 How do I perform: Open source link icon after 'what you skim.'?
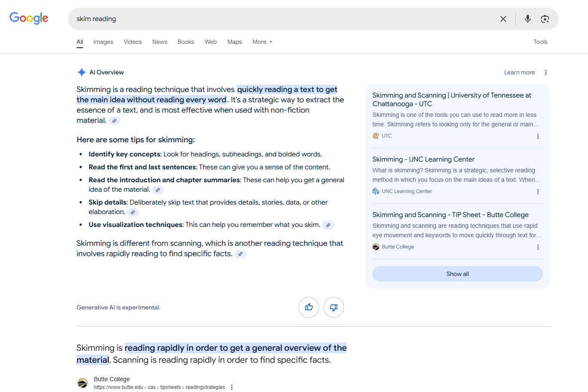(x=328, y=225)
